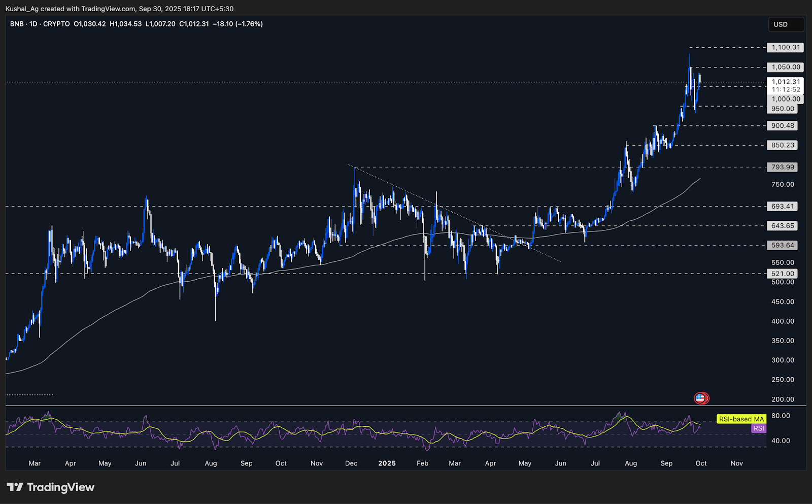Click the TradingView wordmark text

60,487
